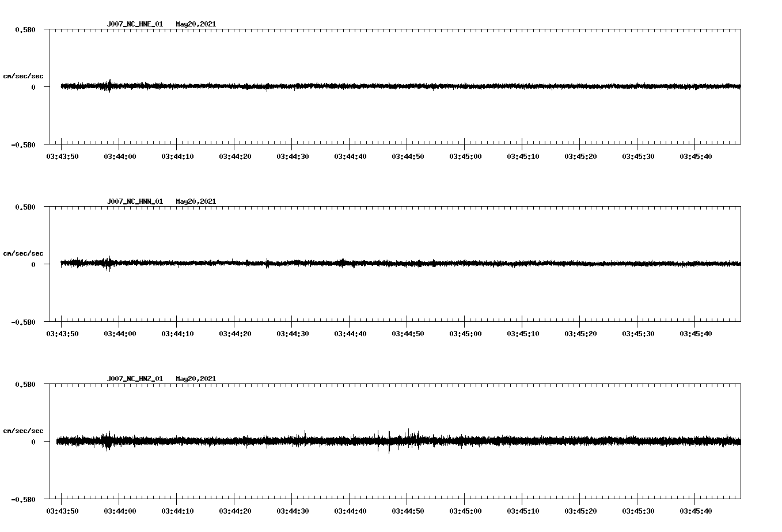Select the J007_NC_HNZ_01 channel title

pos(135,379)
